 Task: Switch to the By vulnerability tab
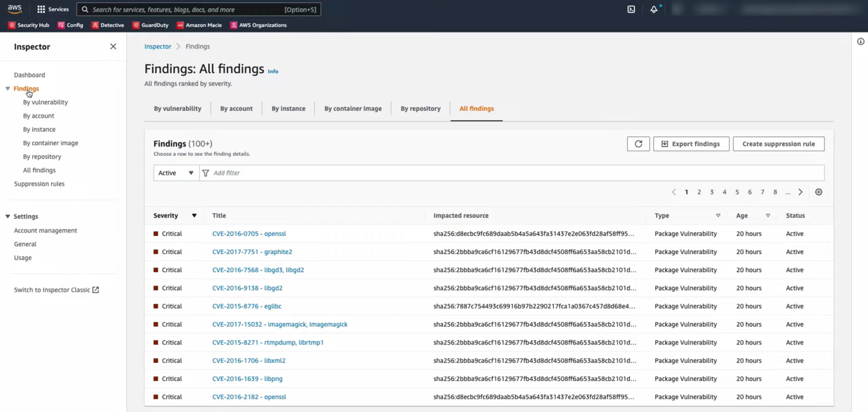coord(177,108)
